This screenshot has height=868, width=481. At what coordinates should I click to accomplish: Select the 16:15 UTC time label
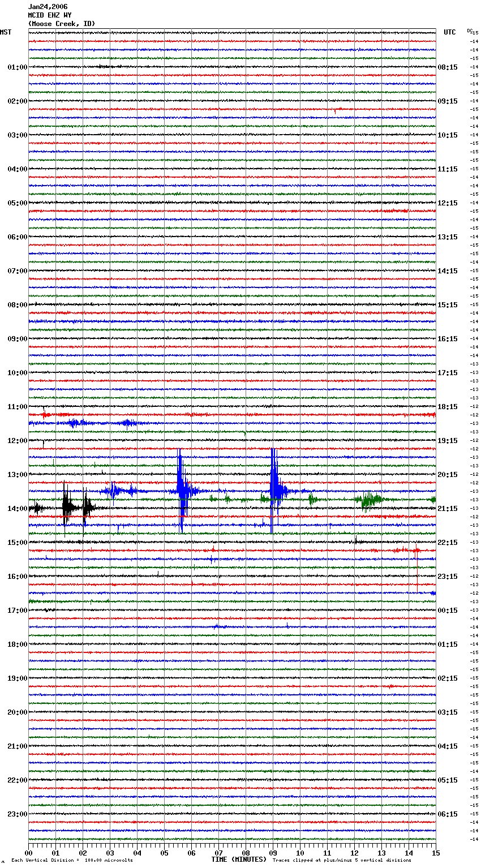448,339
